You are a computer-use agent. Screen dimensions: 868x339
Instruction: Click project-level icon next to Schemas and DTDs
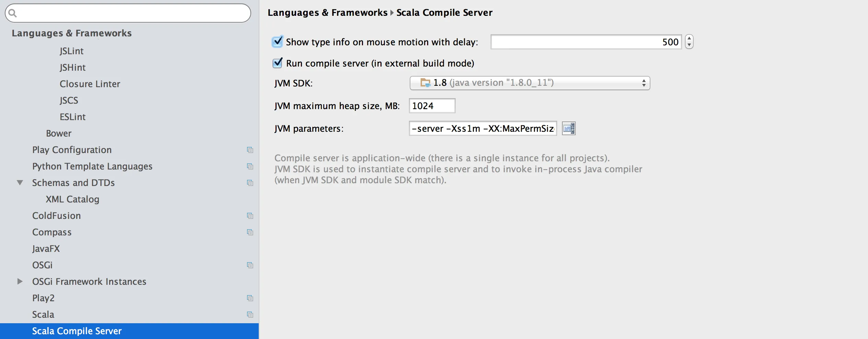250,183
